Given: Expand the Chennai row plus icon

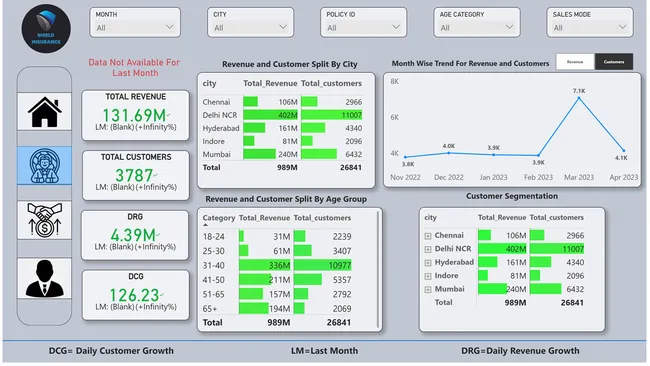Looking at the screenshot, I should coord(428,236).
